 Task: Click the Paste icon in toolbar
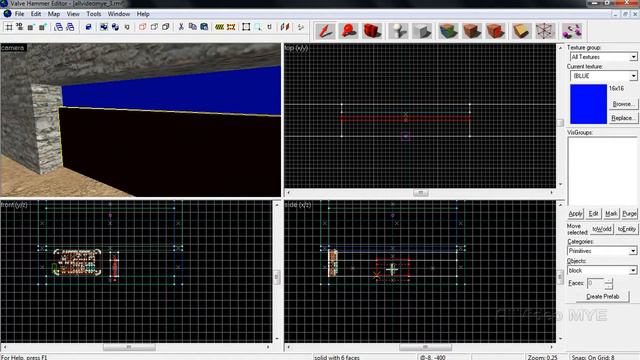coord(204,27)
